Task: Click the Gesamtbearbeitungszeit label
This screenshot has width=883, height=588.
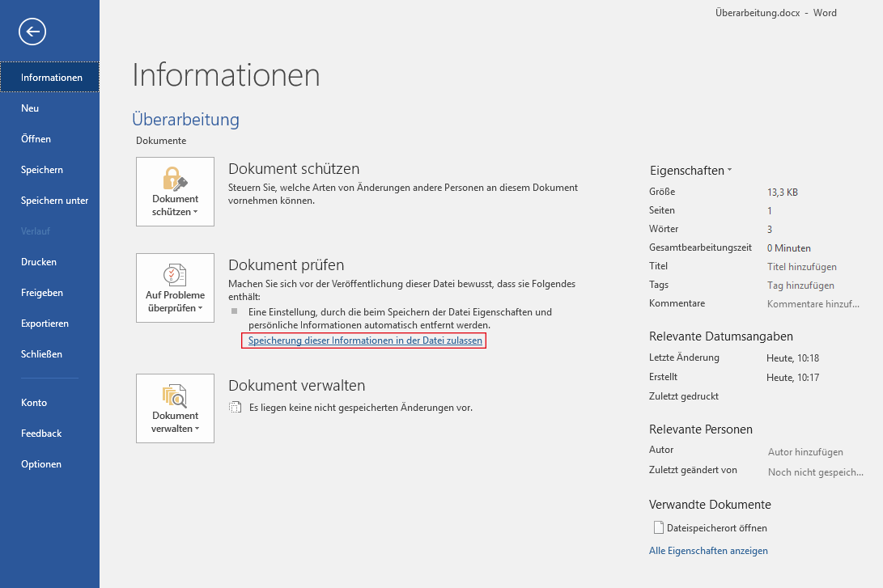Action: (700, 247)
